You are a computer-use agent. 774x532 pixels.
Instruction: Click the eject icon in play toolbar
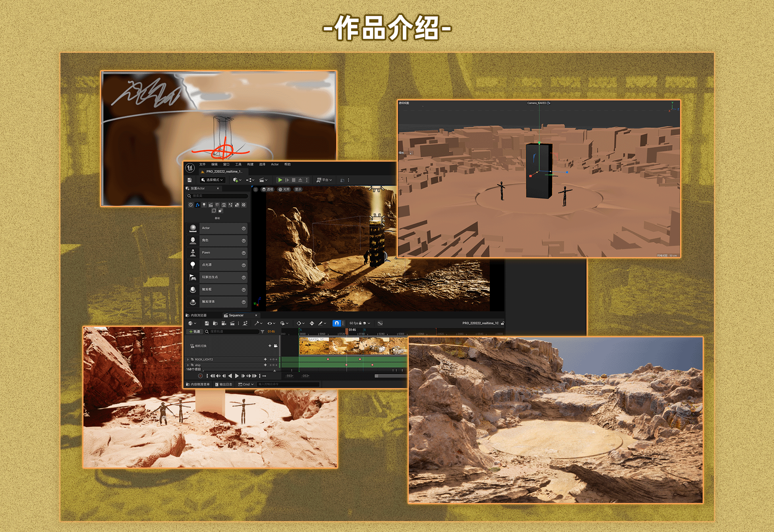300,180
